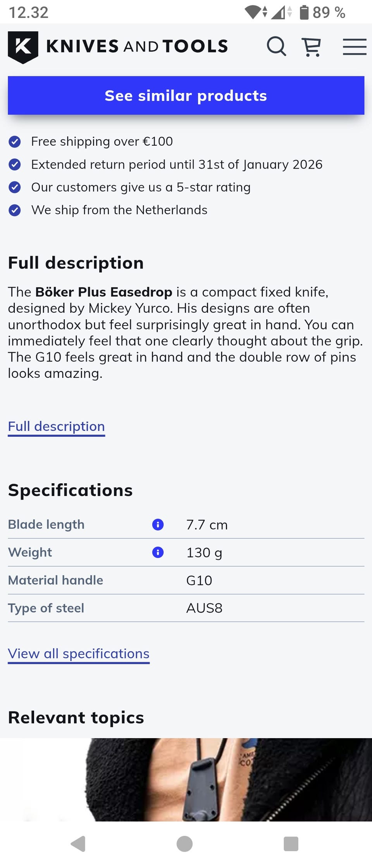Screen dimensions: 372x868
Task: Open the hamburger navigation menu
Action: point(354,47)
